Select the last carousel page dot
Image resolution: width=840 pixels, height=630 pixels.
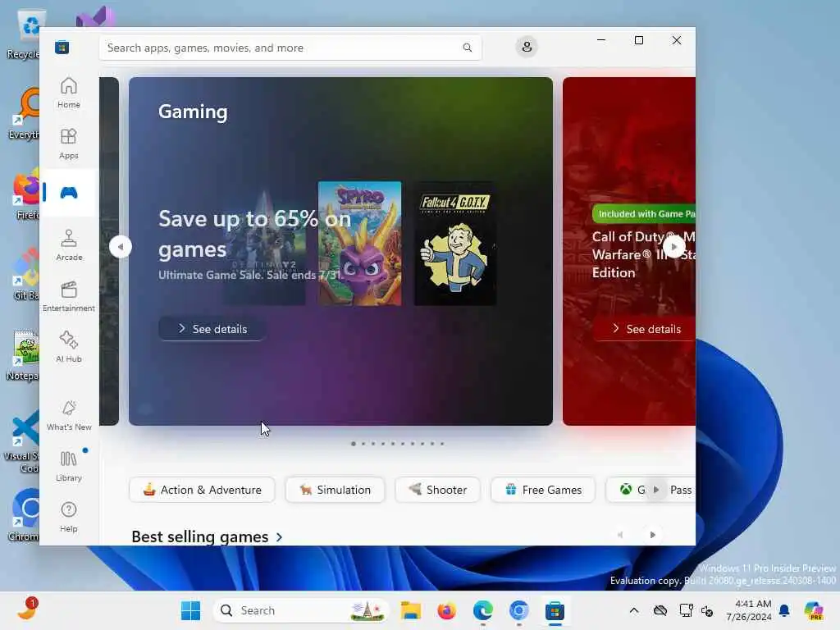[442, 444]
